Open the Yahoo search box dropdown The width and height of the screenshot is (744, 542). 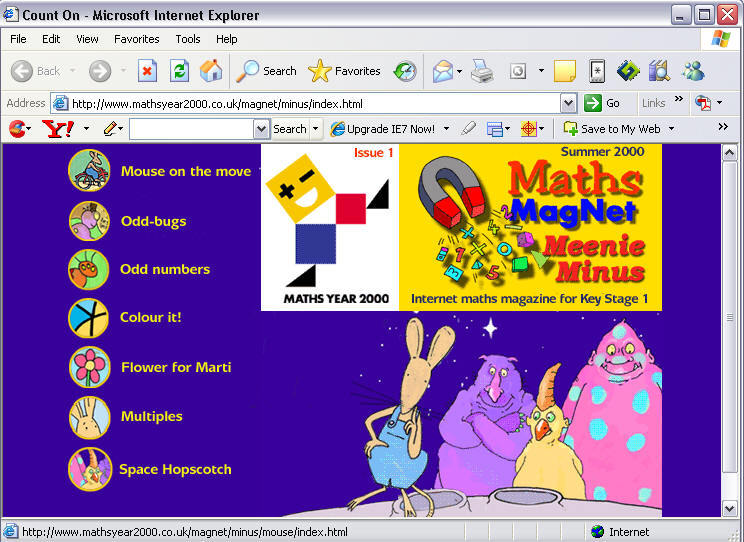[262, 129]
